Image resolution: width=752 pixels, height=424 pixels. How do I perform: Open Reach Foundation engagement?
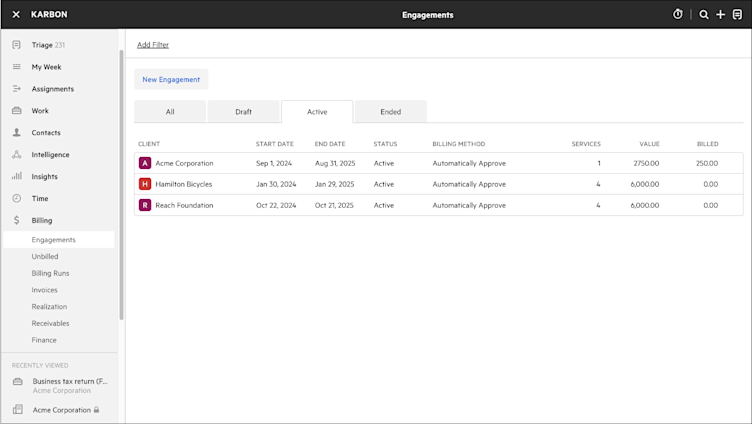pos(439,205)
